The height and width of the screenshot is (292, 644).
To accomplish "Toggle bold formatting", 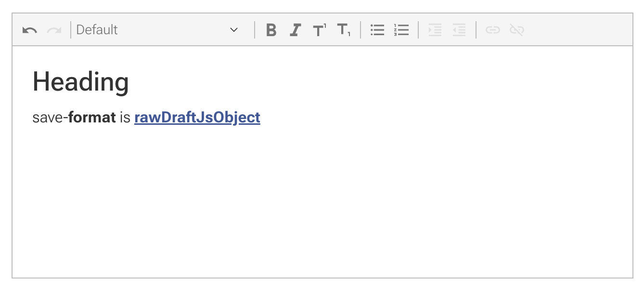I will point(271,29).
